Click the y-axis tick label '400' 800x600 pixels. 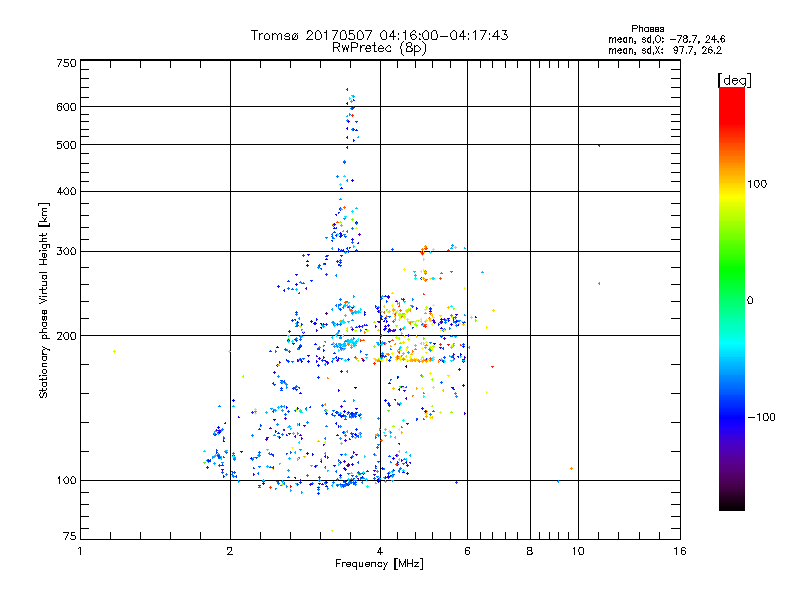pyautogui.click(x=66, y=192)
